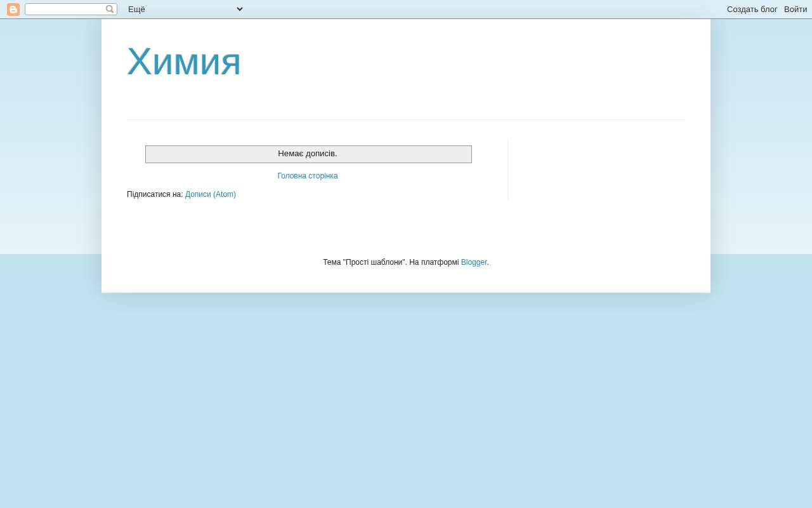This screenshot has height=508, width=812.
Task: Click the light blue background below the page
Action: coord(406,400)
